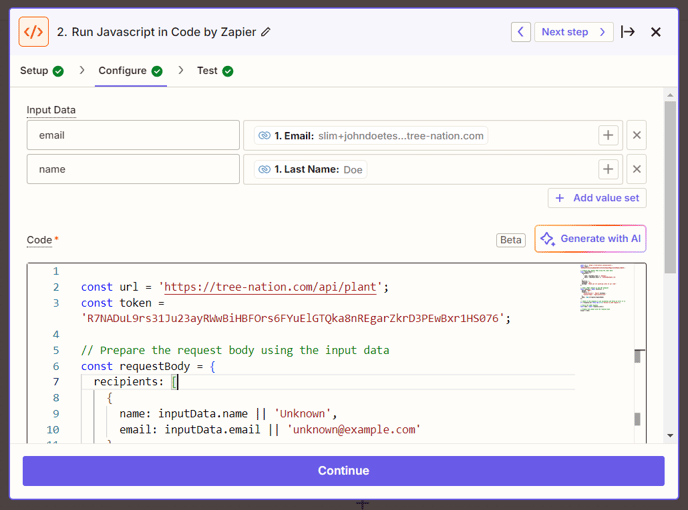The image size is (688, 510).
Task: Remove the email input row
Action: pyautogui.click(x=636, y=135)
